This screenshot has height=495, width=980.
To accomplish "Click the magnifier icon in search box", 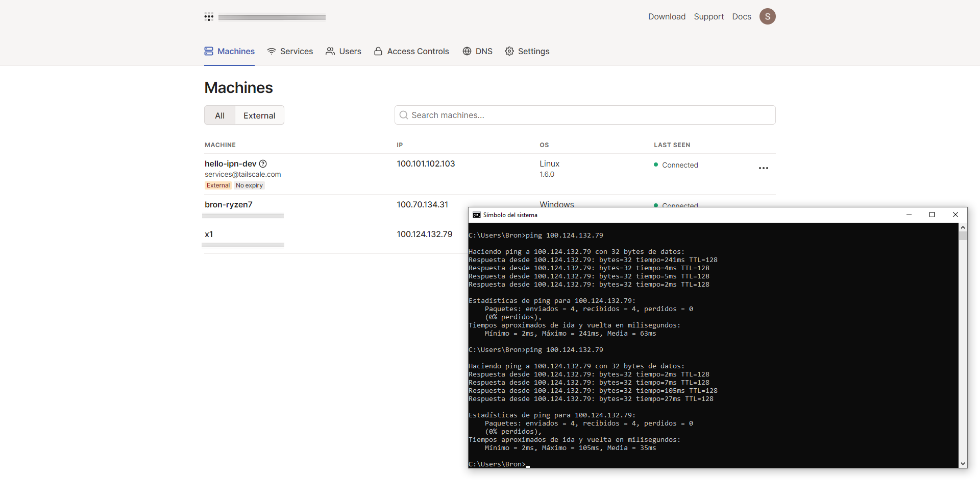I will click(403, 115).
